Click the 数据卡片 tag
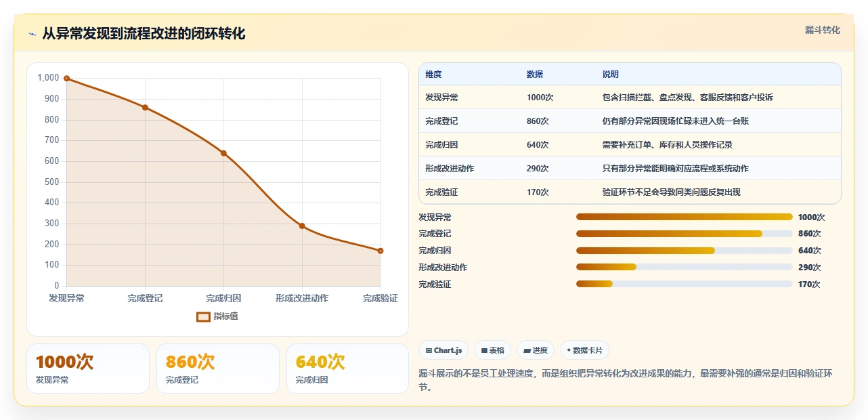 (584, 350)
